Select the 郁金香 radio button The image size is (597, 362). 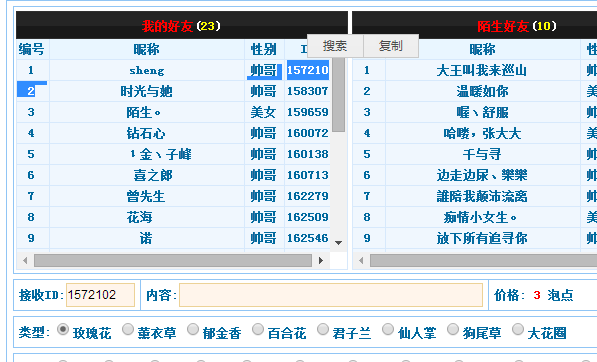pyautogui.click(x=193, y=329)
